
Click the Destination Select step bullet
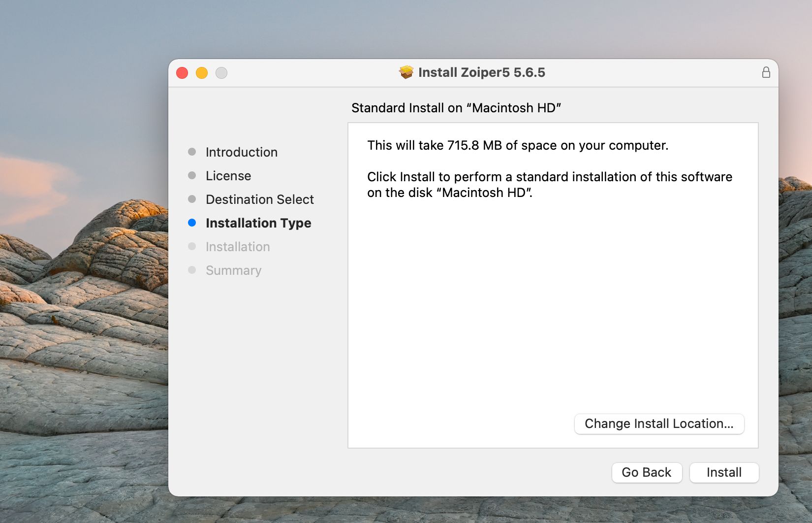coord(192,199)
